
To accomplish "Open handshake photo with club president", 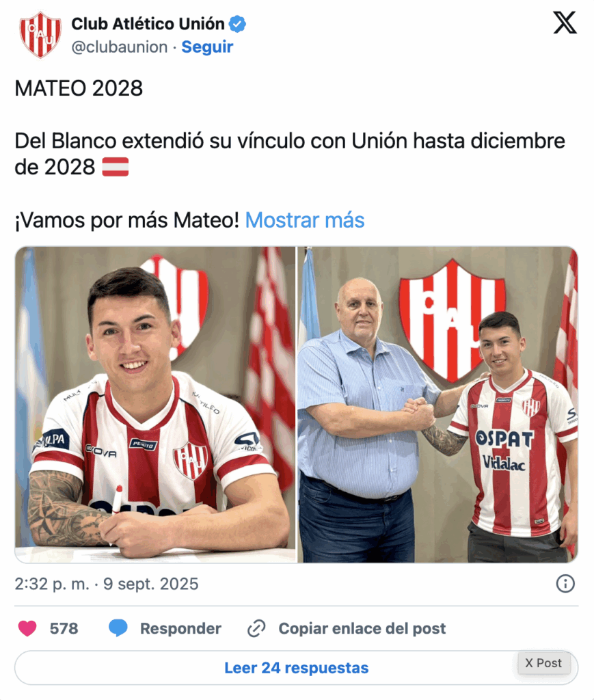I will point(437,405).
